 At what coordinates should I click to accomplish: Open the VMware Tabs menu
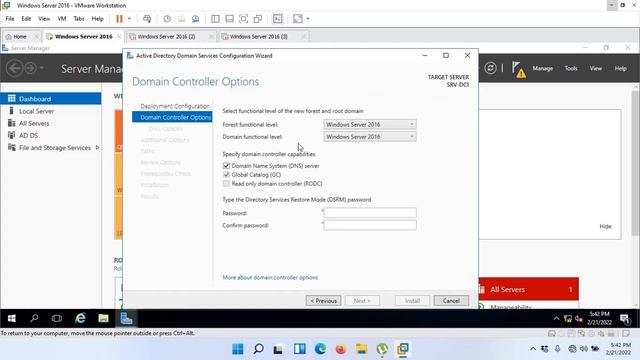pos(79,19)
